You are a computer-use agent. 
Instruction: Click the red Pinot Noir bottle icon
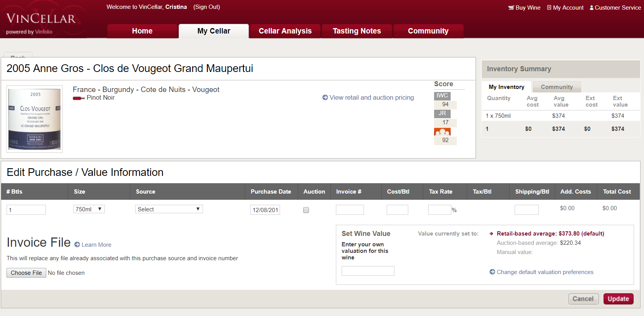coord(79,98)
